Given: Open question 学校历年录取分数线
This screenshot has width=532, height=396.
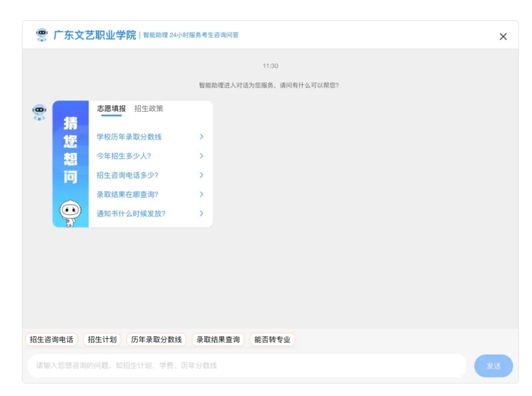Looking at the screenshot, I should coord(129,137).
